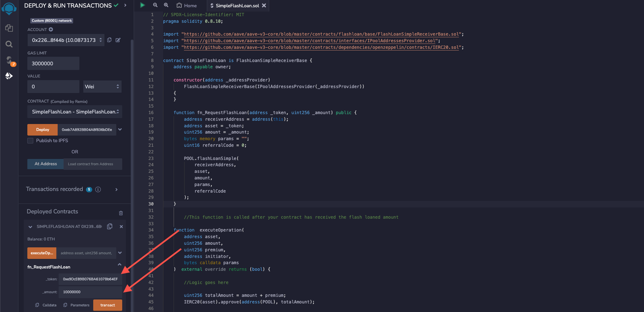Click the executeOp... function button
Screen dimensions: 644x312
(42, 253)
